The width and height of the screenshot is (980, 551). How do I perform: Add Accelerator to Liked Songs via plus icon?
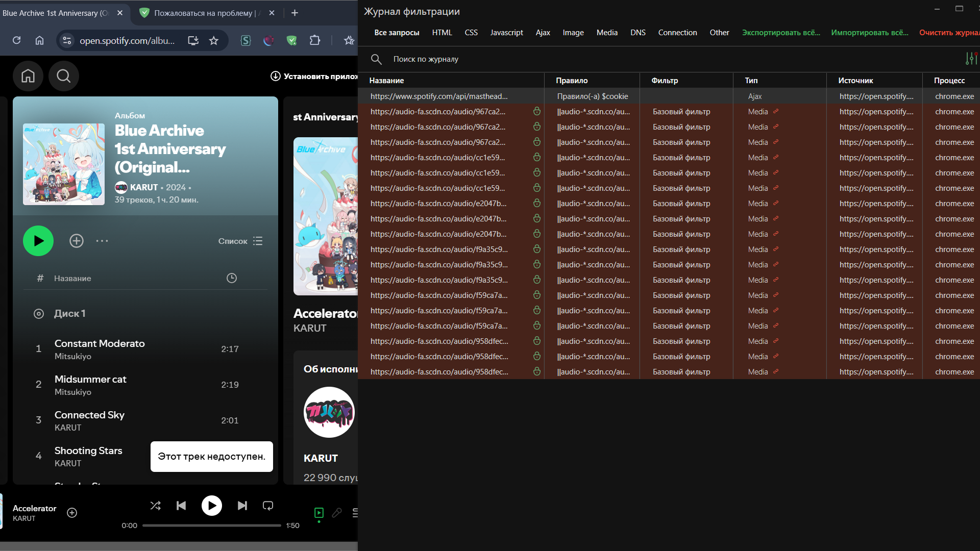coord(71,513)
